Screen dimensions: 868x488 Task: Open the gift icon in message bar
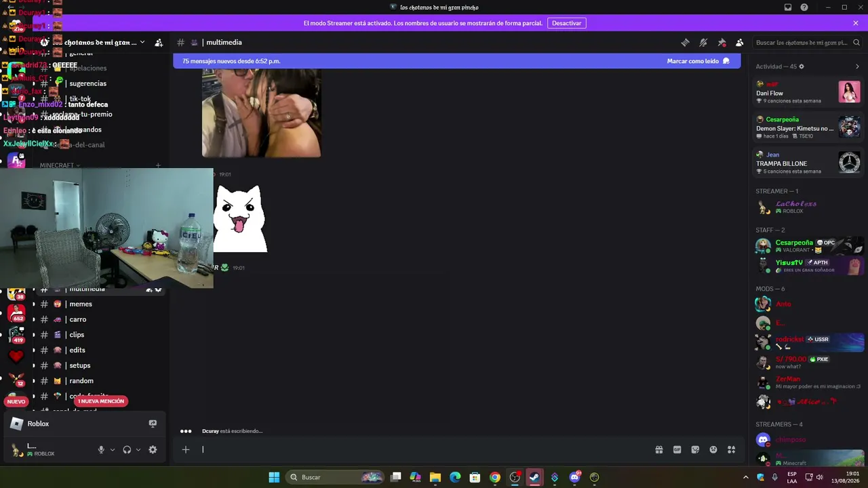click(658, 449)
